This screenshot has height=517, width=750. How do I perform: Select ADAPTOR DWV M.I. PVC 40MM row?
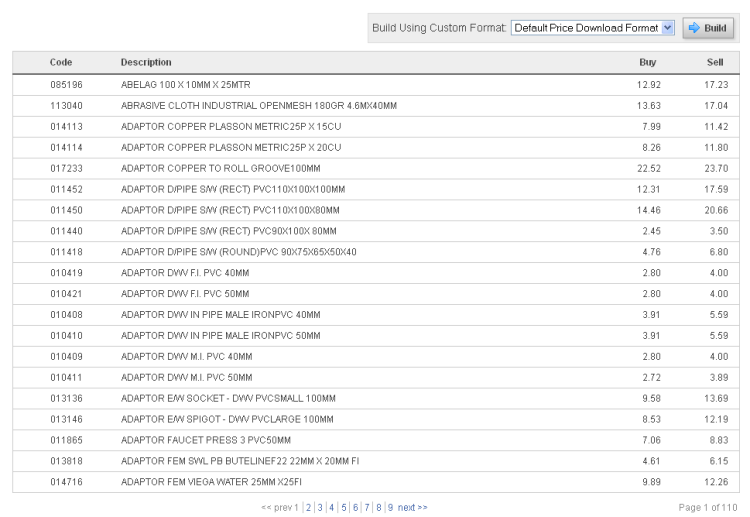pos(376,357)
